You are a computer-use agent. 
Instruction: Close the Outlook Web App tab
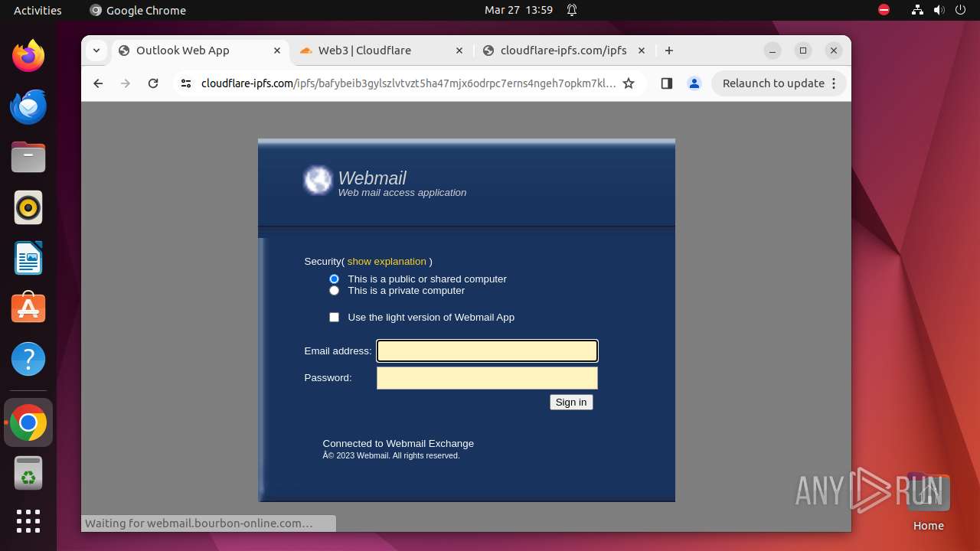pos(277,51)
